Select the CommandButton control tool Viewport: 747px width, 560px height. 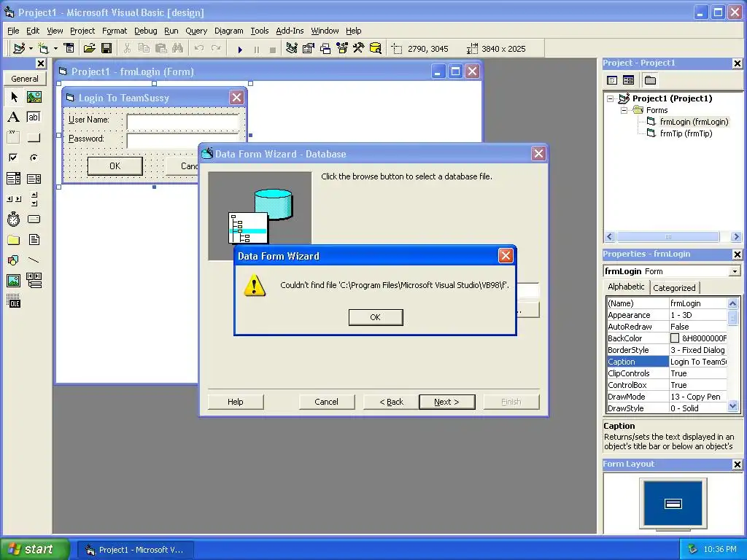pyautogui.click(x=34, y=138)
